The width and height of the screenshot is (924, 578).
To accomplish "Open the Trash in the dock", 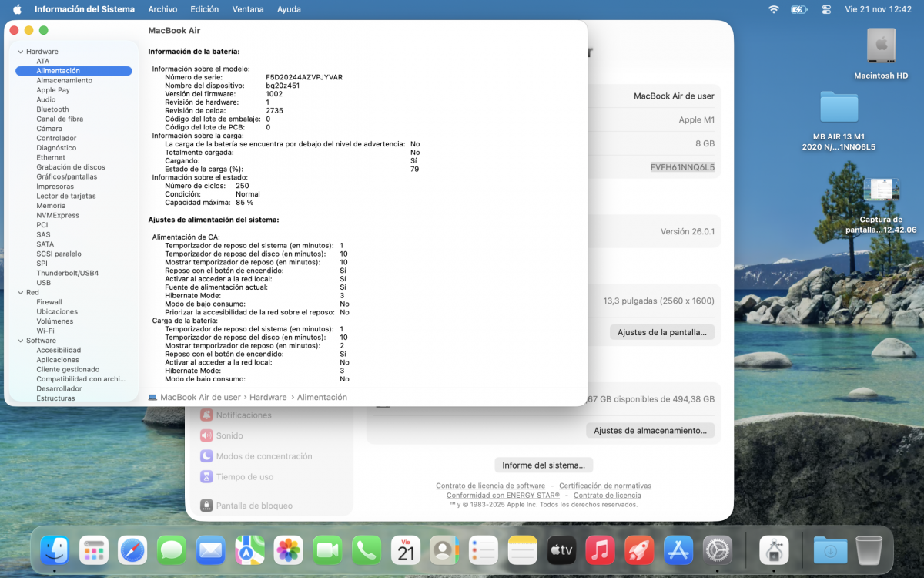I will (869, 550).
